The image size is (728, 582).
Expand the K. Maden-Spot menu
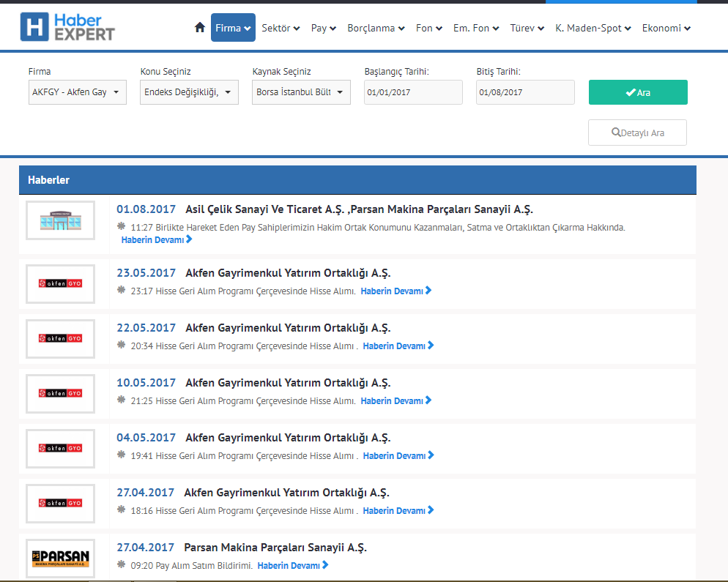pyautogui.click(x=593, y=28)
